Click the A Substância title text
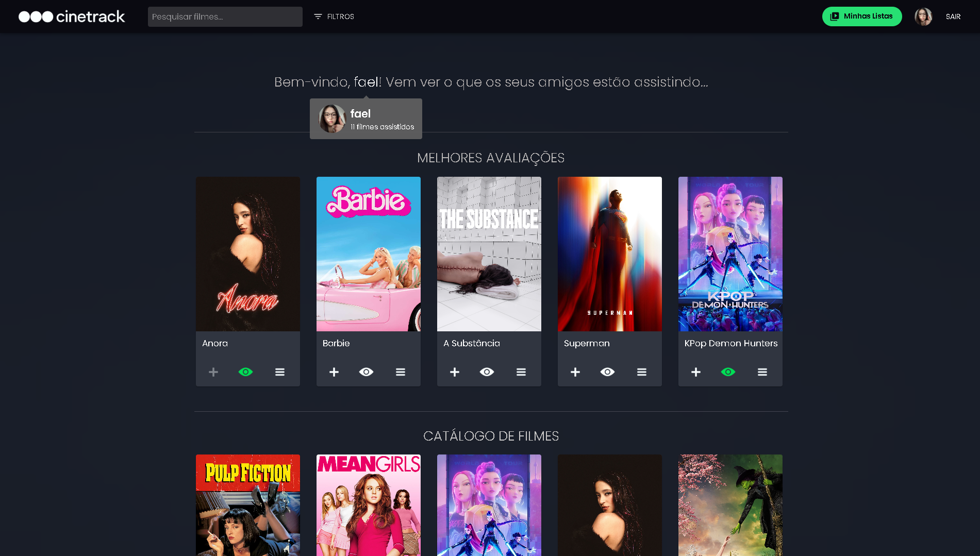The image size is (980, 556). 472,343
